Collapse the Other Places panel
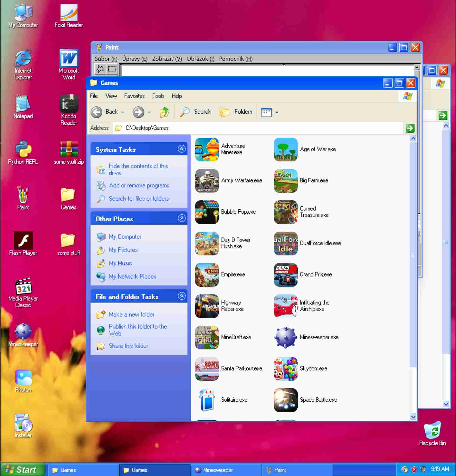The height and width of the screenshot is (476, 456). (181, 218)
